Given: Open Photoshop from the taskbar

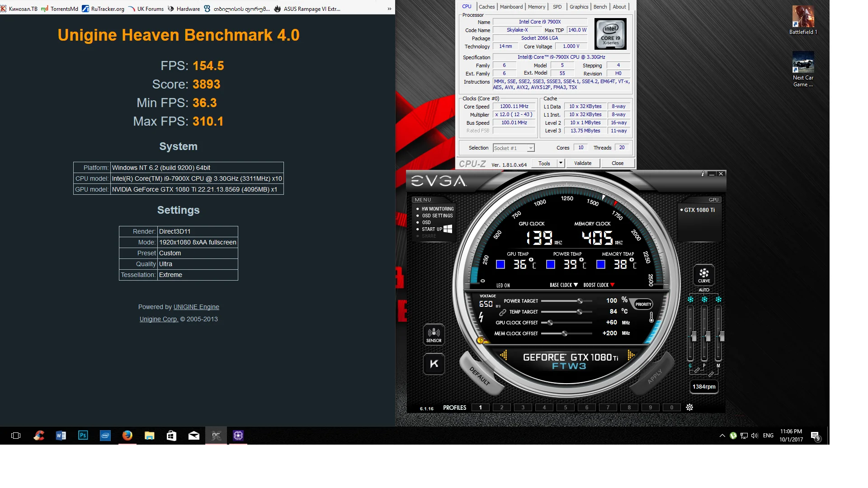Looking at the screenshot, I should (83, 436).
